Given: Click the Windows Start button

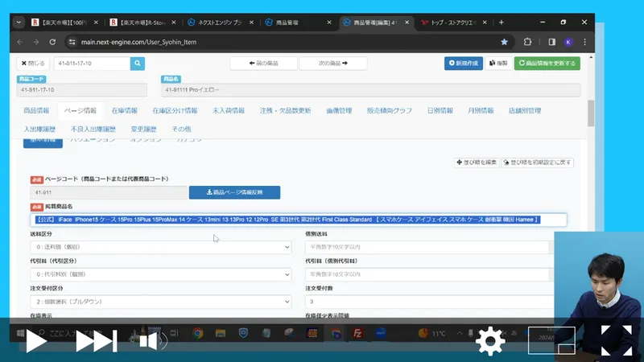Looking at the screenshot, I should pos(19,333).
